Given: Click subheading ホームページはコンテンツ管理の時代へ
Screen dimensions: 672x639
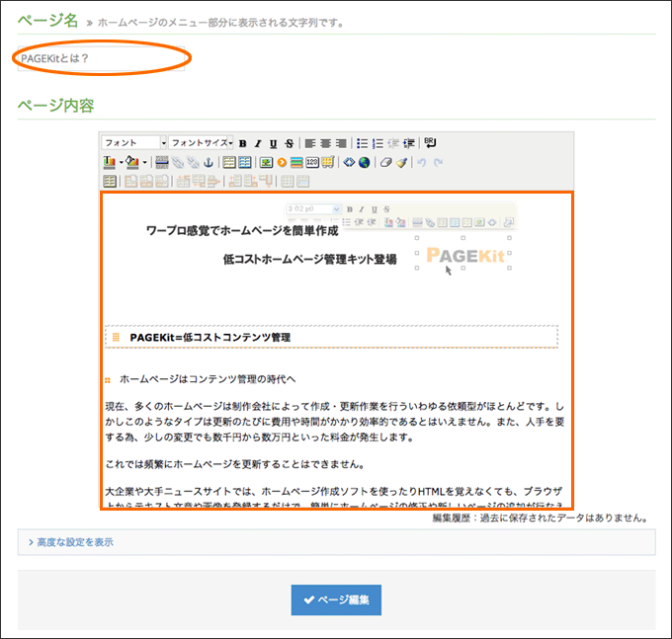Looking at the screenshot, I should [x=208, y=379].
